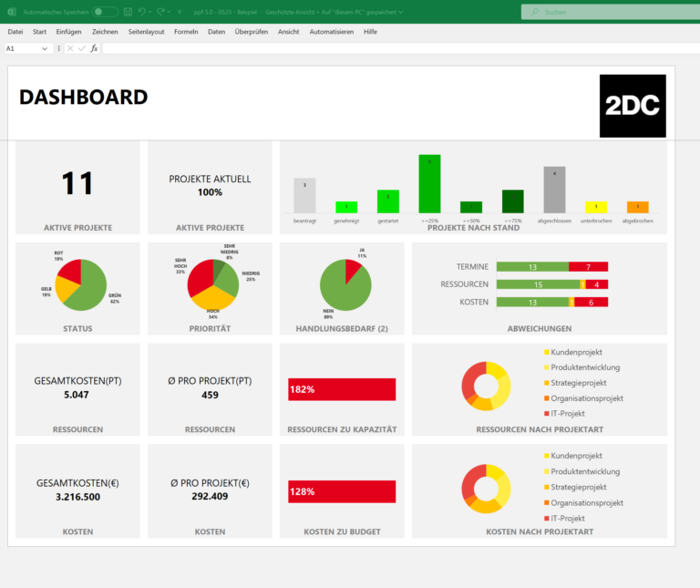Click the Save disk icon
Screen dimensions: 700x588
[128, 12]
